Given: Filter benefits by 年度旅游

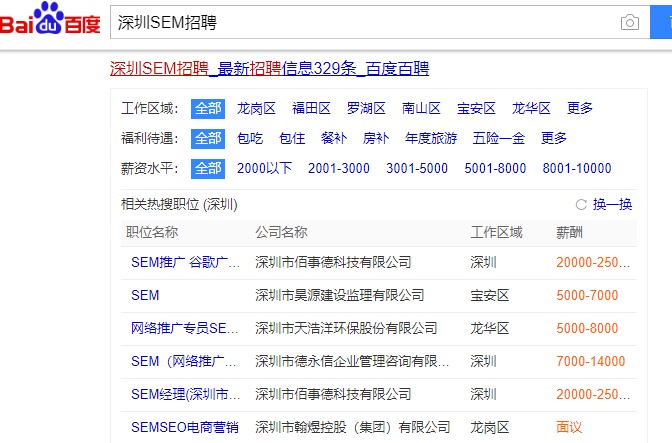Looking at the screenshot, I should coord(431,139).
